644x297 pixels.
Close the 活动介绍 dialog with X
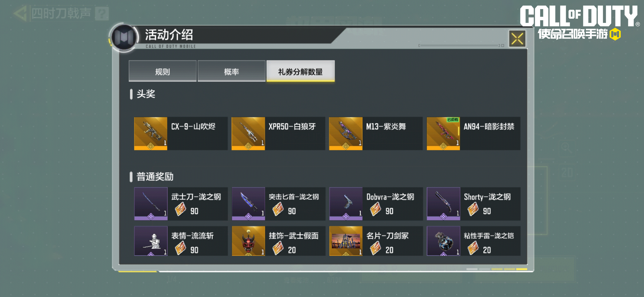pyautogui.click(x=517, y=39)
